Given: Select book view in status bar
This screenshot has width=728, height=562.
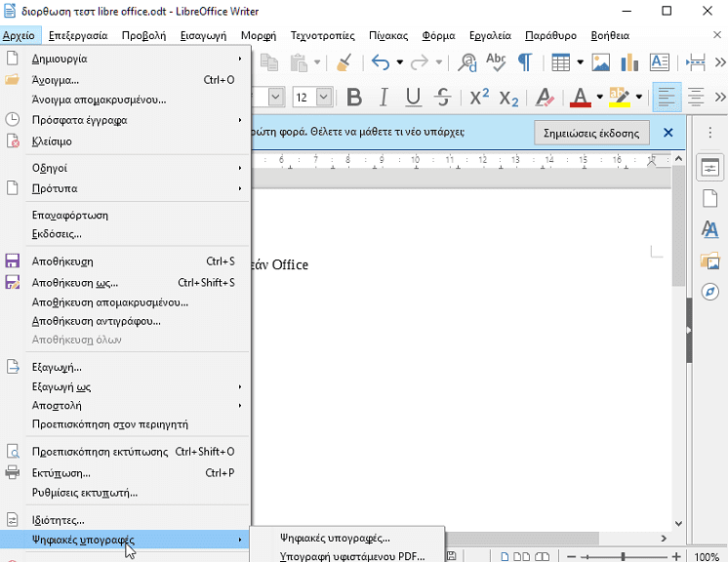Looking at the screenshot, I should tap(542, 556).
